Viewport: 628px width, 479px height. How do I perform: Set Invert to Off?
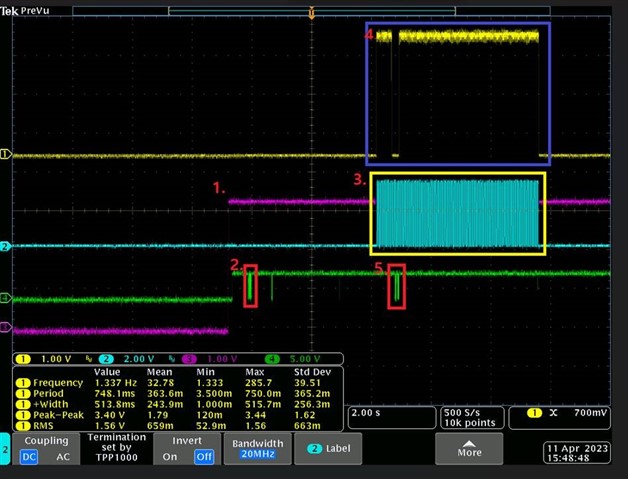point(204,457)
